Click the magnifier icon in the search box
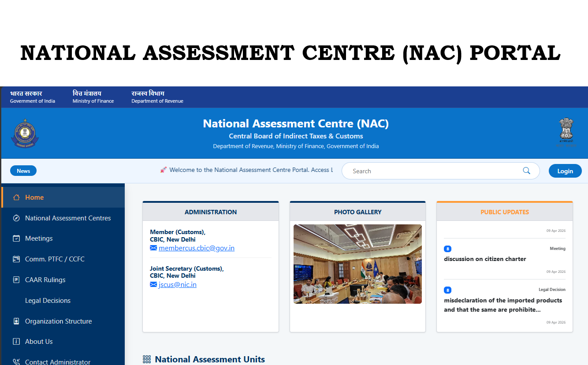Viewport: 588px width, 365px height. pos(526,171)
